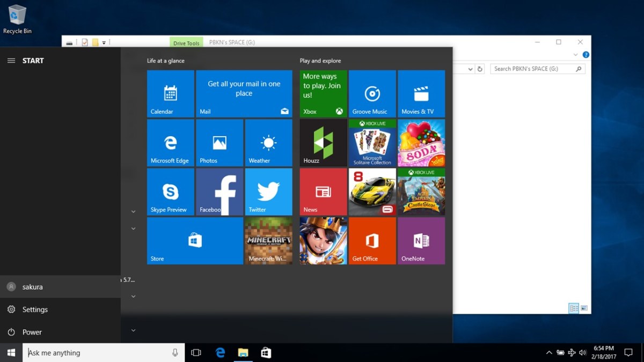Expand the address bar history dropdown
Image resolution: width=644 pixels, height=362 pixels.
[470, 69]
